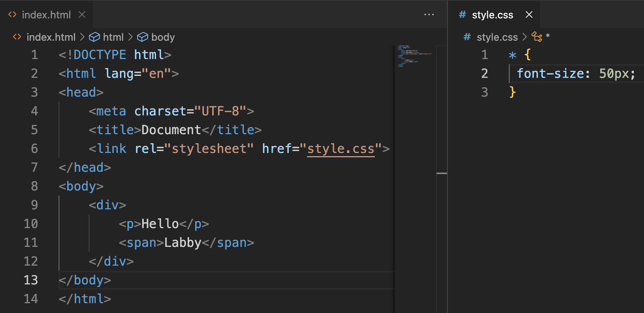The width and height of the screenshot is (644, 313).
Task: Place cursor in the Hello paragraph text
Action: (x=160, y=224)
